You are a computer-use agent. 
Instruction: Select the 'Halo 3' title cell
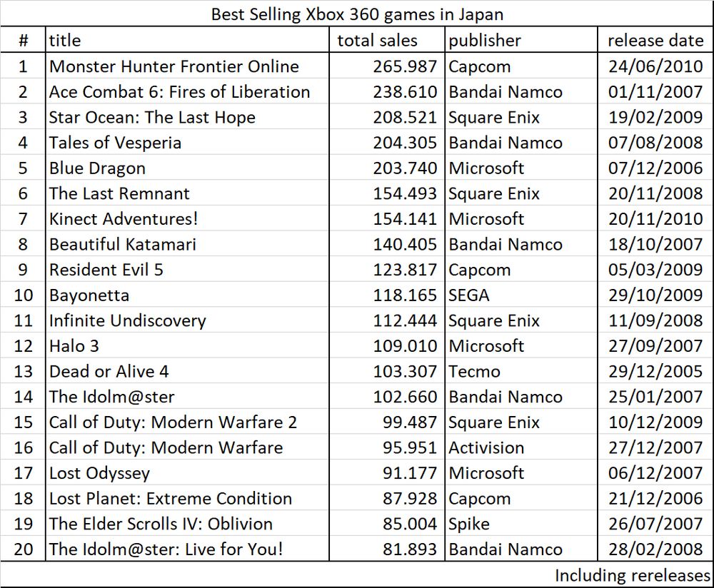point(187,346)
